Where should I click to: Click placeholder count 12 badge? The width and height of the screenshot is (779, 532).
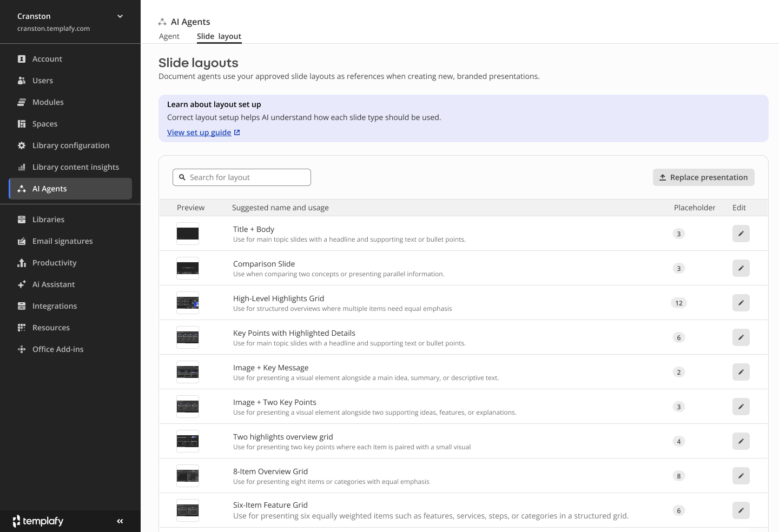click(679, 303)
